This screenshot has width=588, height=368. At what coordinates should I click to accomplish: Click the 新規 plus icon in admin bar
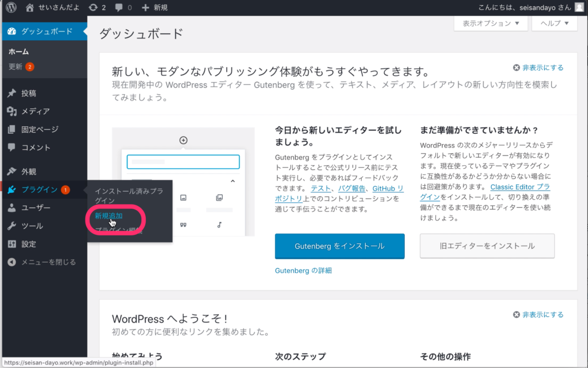point(146,8)
